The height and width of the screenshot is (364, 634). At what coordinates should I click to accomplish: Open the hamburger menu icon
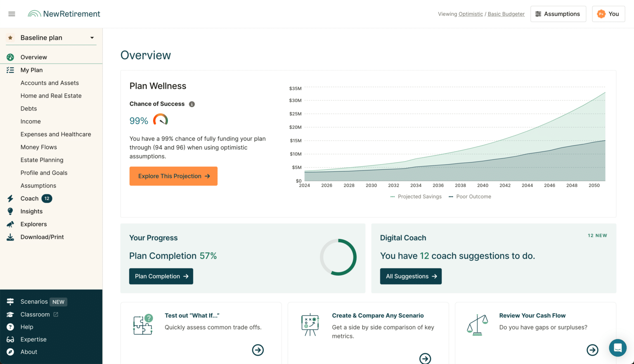[12, 14]
